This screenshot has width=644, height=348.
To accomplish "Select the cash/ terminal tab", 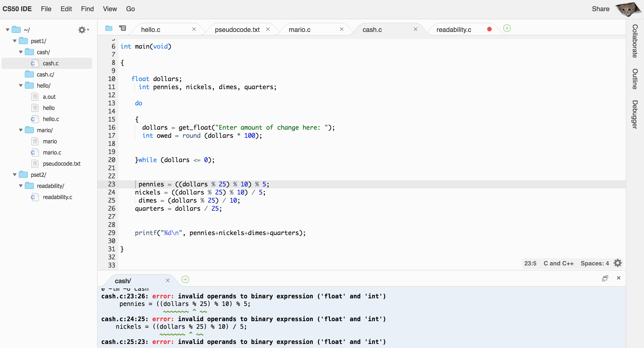I will [123, 281].
